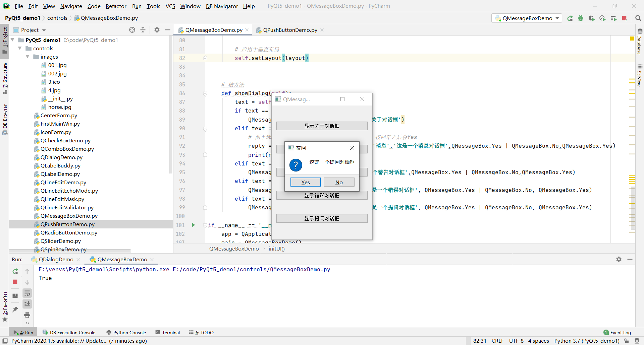Open the Favorites side tool window
Image resolution: width=644 pixels, height=345 pixels.
(x=5, y=306)
